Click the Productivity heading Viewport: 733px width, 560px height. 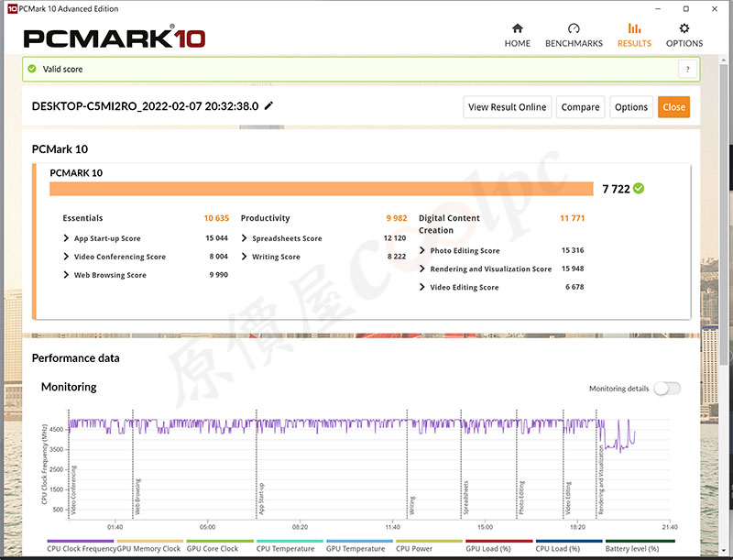(265, 218)
